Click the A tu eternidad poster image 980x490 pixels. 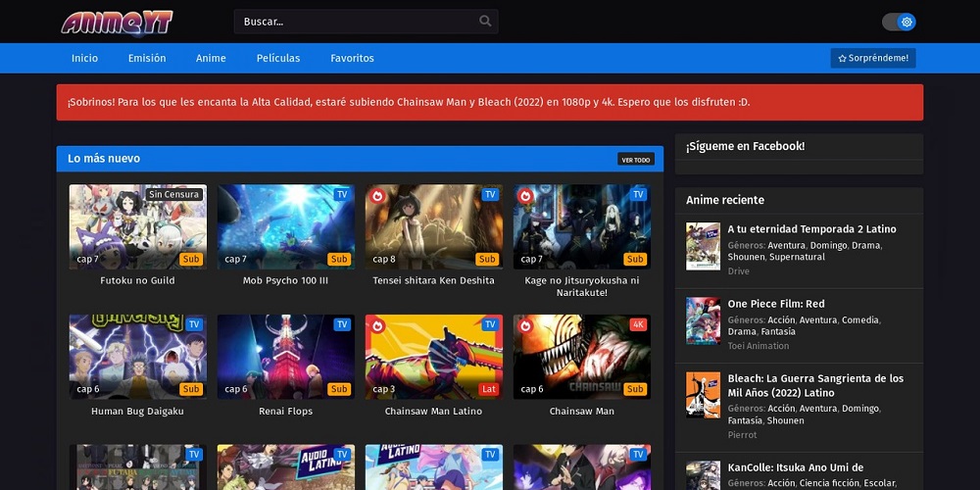703,246
